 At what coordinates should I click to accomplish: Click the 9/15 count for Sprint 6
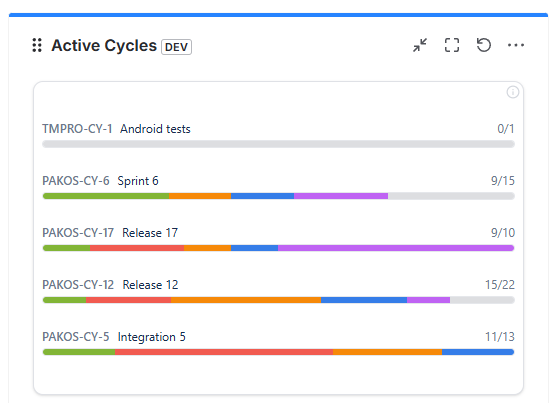click(x=502, y=181)
